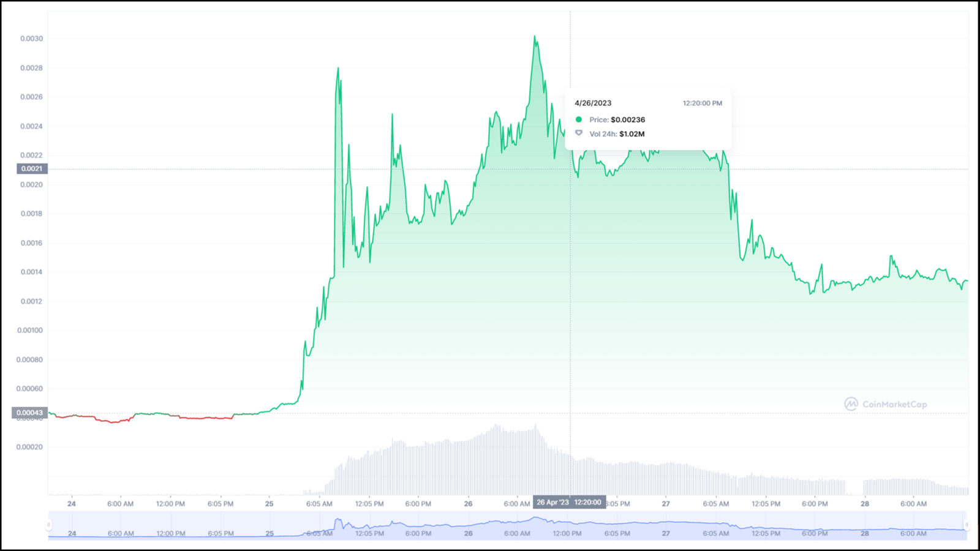Select the 25 date tick on main x-axis
Viewport: 980px width, 551px height.
[269, 504]
